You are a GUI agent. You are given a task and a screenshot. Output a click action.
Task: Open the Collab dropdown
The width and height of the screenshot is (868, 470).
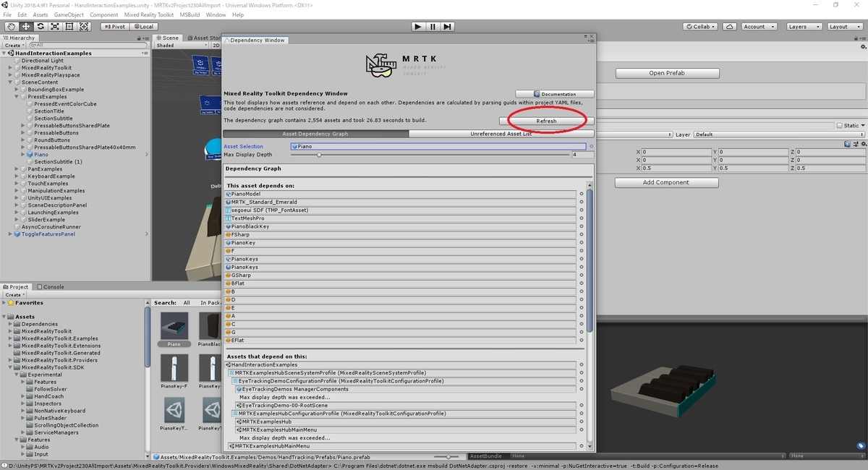point(701,27)
